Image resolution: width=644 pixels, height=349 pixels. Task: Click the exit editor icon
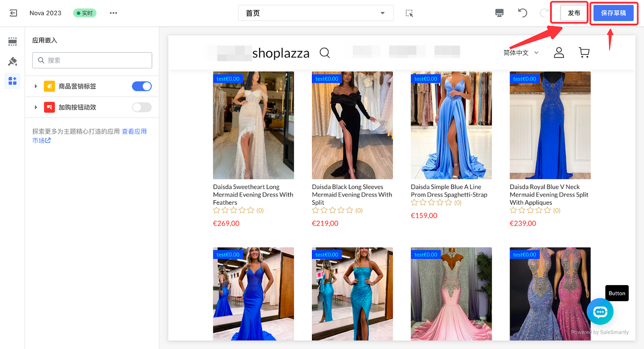[14, 13]
